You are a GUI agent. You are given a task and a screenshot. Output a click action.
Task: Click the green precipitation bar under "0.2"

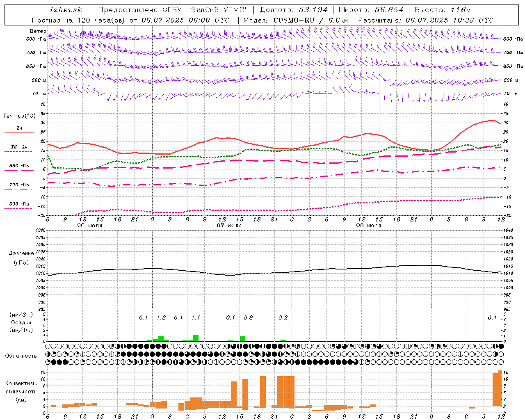(x=283, y=340)
